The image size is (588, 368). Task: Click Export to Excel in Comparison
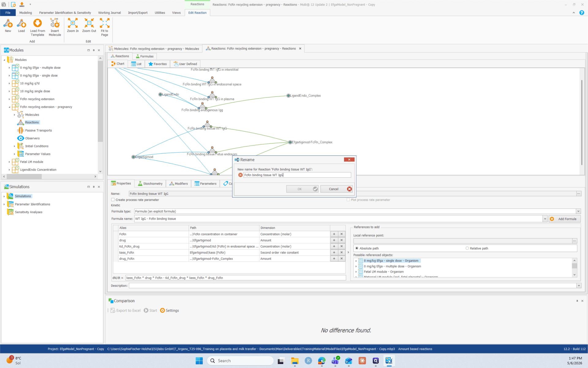[x=126, y=310]
